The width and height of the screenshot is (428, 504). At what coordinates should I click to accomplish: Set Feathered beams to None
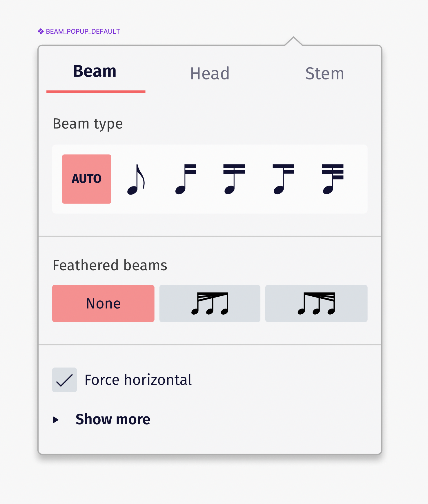click(103, 303)
